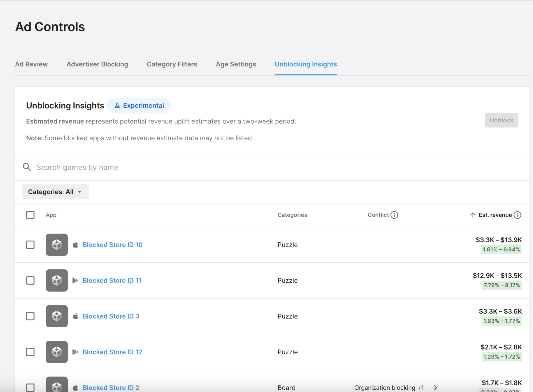Click the Est. revenue info icon
Image resolution: width=533 pixels, height=392 pixels.
coord(517,215)
